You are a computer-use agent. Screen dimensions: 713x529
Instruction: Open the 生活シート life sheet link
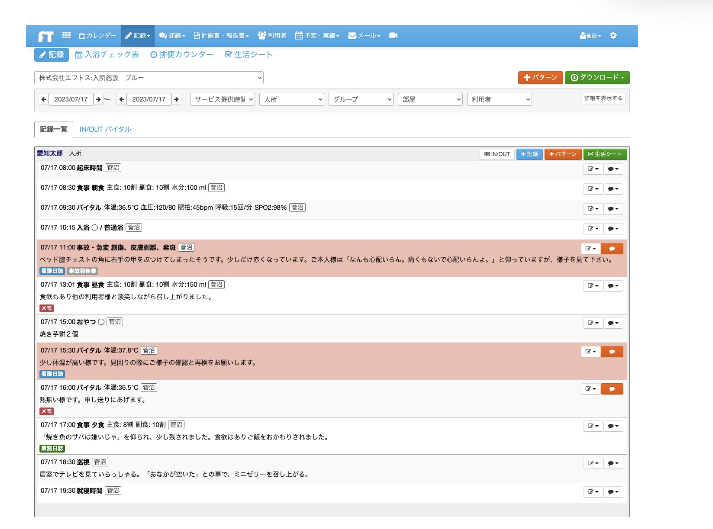pyautogui.click(x=249, y=55)
